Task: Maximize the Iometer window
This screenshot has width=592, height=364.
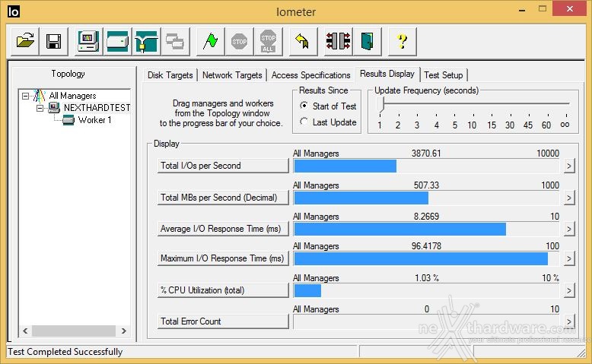Action: click(x=543, y=9)
